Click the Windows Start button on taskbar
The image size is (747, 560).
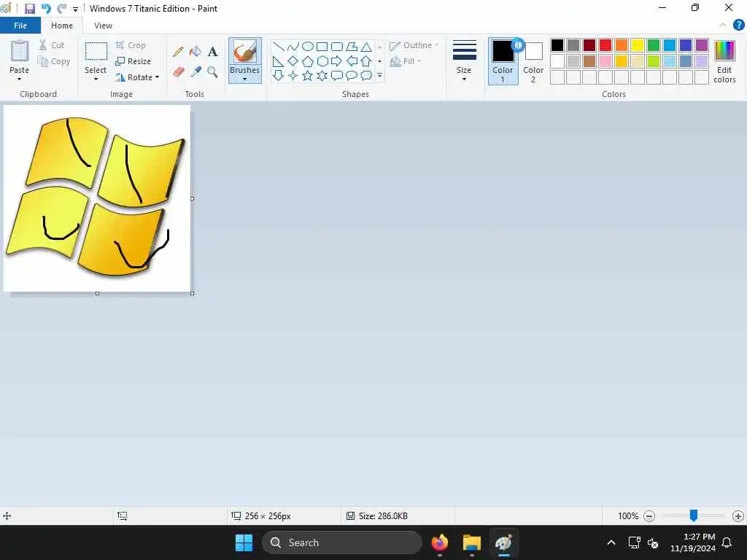[x=244, y=542]
